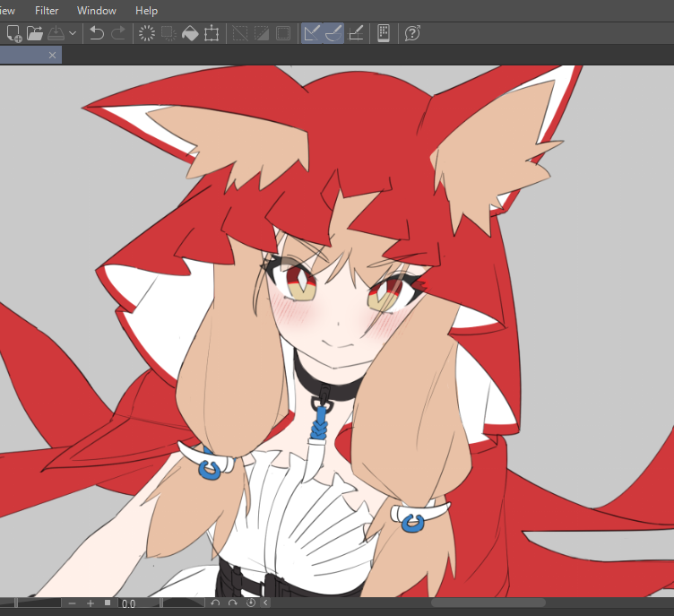Screen dimensions: 674x616
Task: Zoom out with the minus button
Action: point(72,603)
